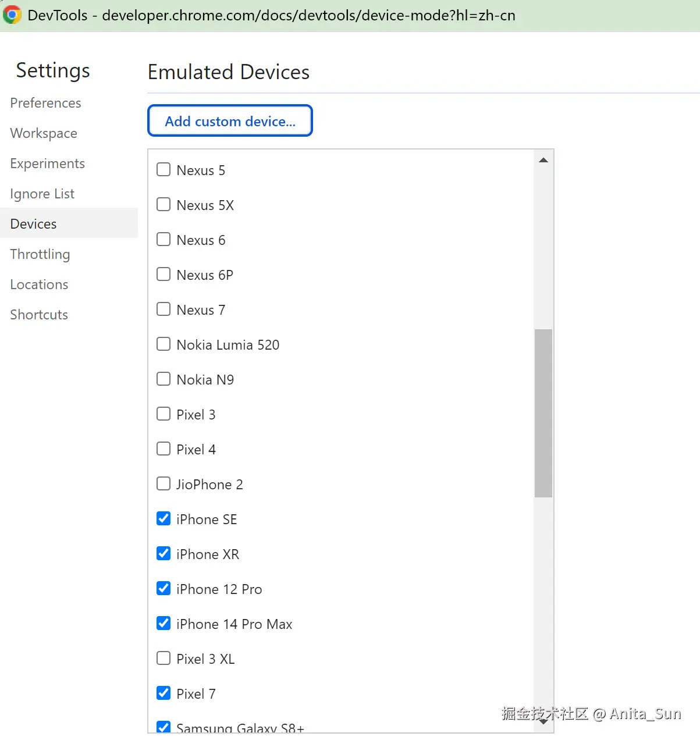Open the Preferences settings tab
This screenshot has width=700, height=740.
[45, 103]
